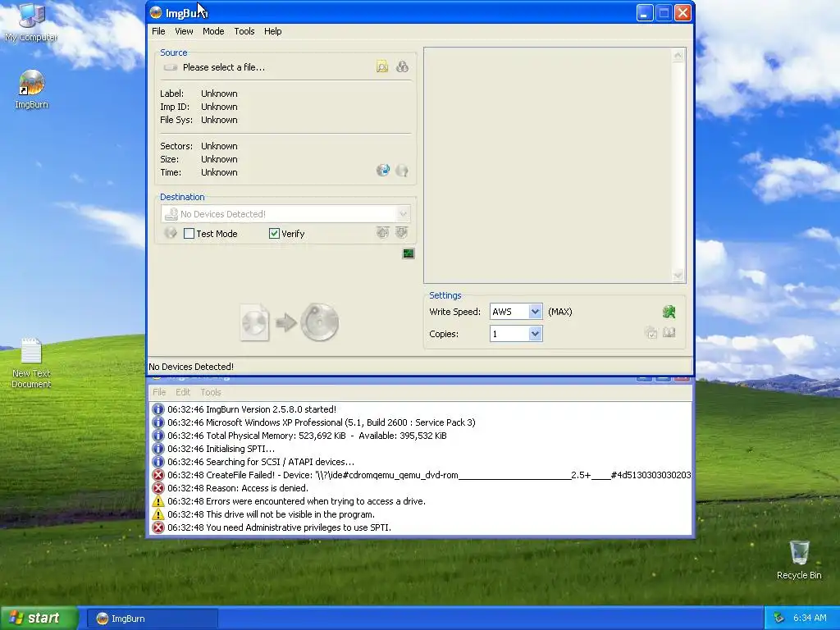The width and height of the screenshot is (840, 630).
Task: Open the Write Speed dropdown
Action: (535, 312)
